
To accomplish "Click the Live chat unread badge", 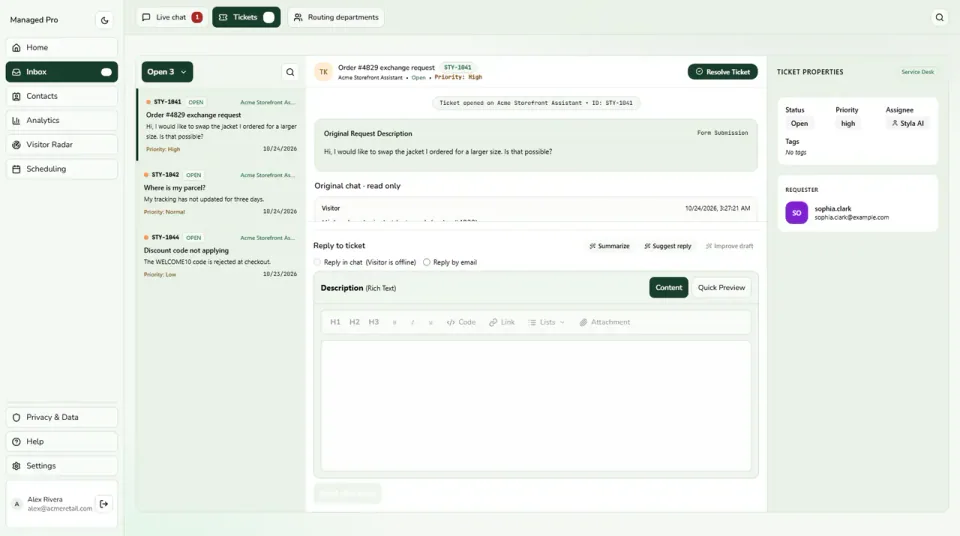I will pos(197,17).
